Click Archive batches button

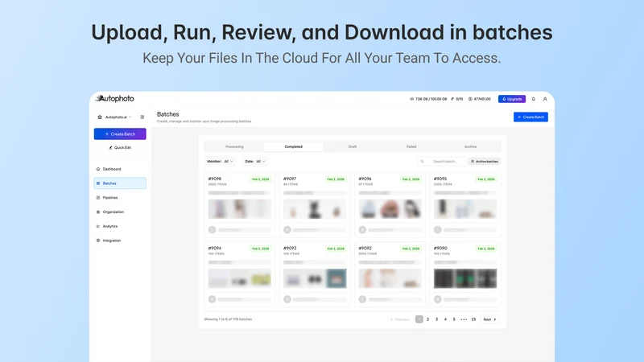click(x=485, y=162)
